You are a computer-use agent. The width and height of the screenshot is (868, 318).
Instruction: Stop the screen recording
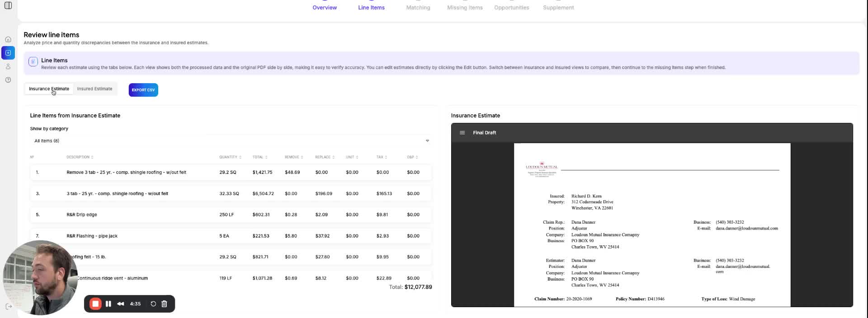[95, 304]
